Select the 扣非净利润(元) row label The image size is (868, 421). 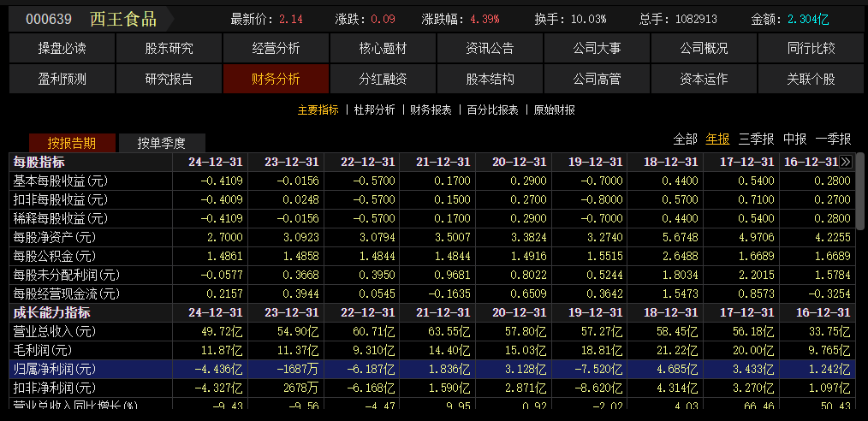(x=54, y=388)
